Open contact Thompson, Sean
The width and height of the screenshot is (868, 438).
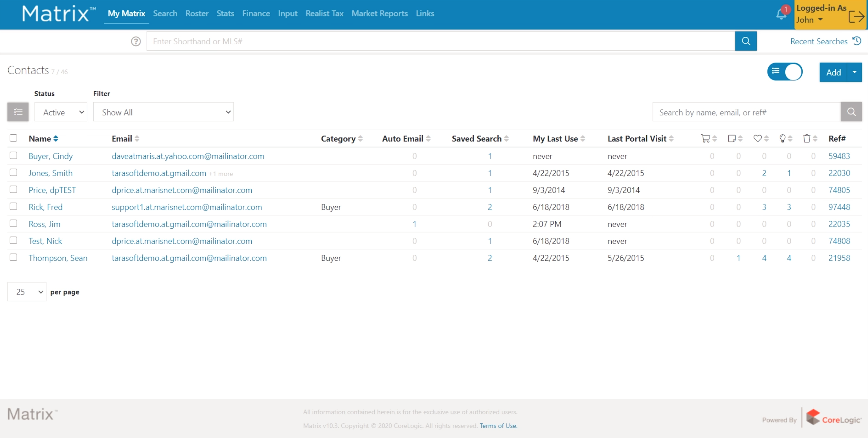click(58, 258)
